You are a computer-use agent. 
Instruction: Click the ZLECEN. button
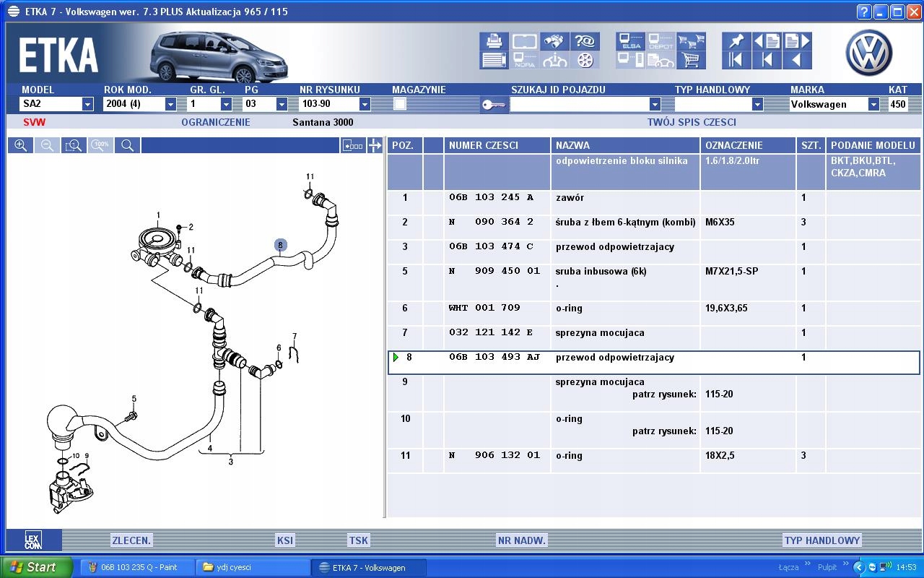(131, 540)
